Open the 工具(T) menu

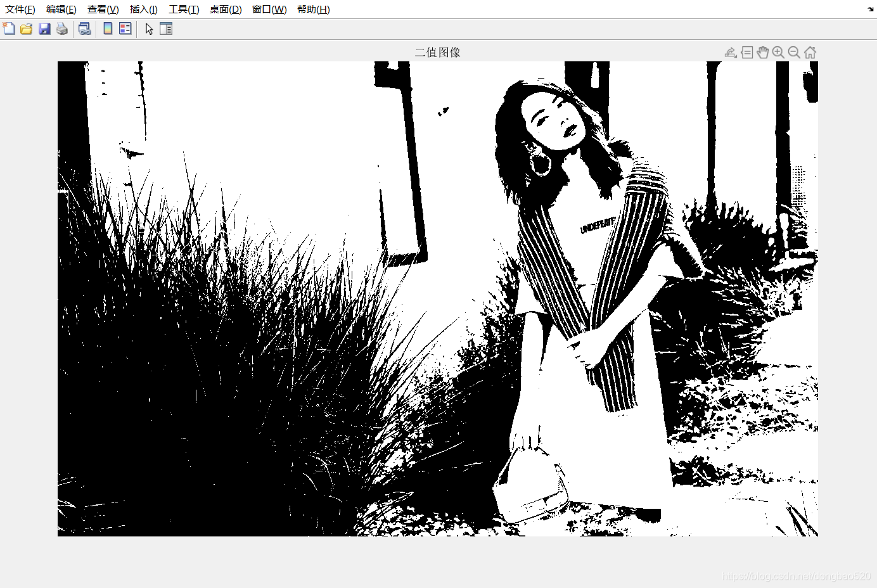(184, 10)
